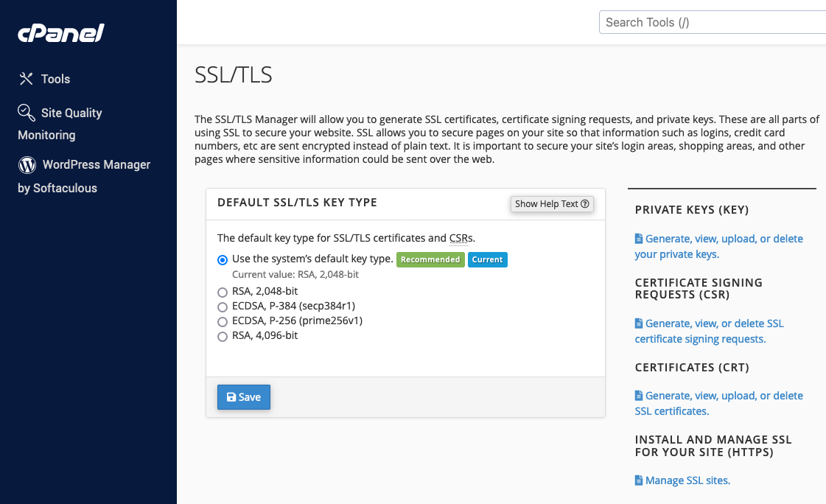
Task: Click the WordPress logo icon in sidebar
Action: [x=27, y=165]
